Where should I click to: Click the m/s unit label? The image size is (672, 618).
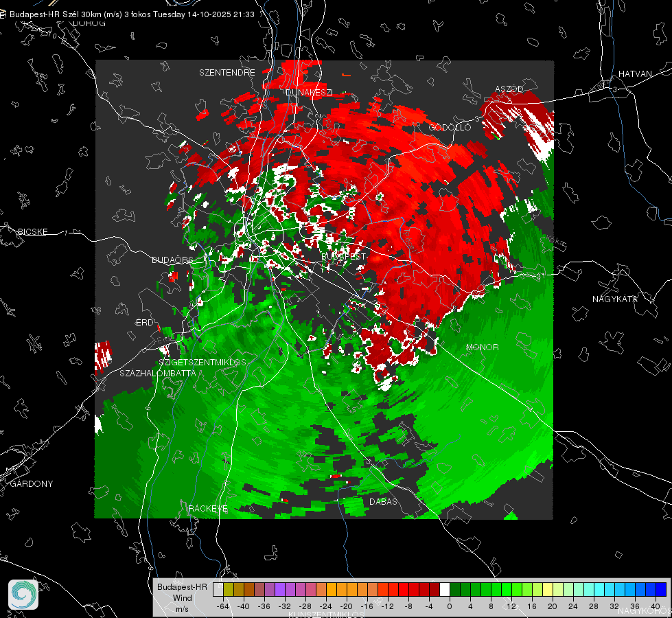182,608
